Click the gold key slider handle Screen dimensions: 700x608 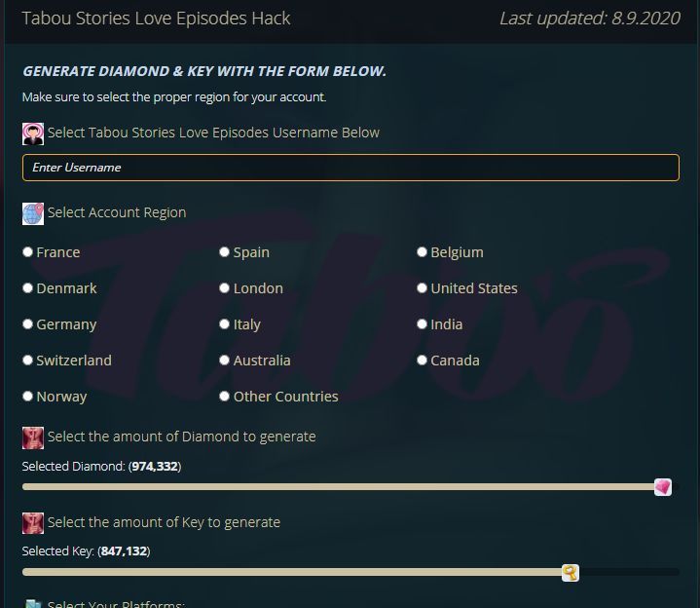click(x=571, y=573)
